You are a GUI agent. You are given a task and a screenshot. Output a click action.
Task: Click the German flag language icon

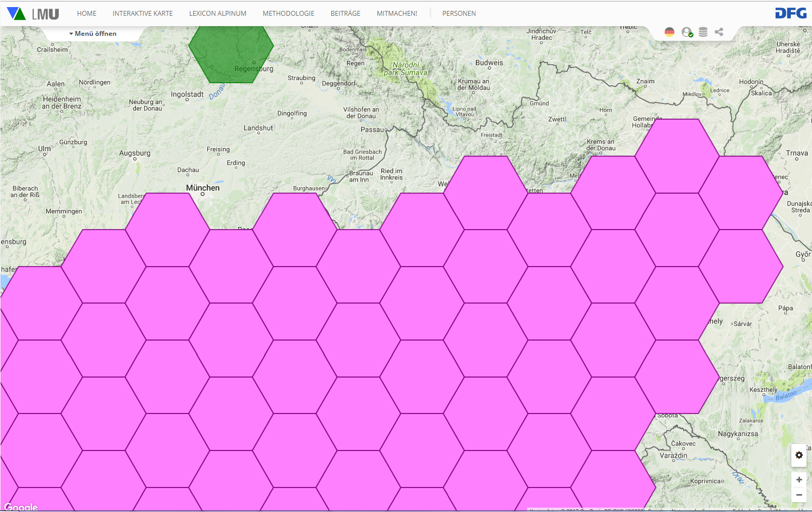coord(670,32)
